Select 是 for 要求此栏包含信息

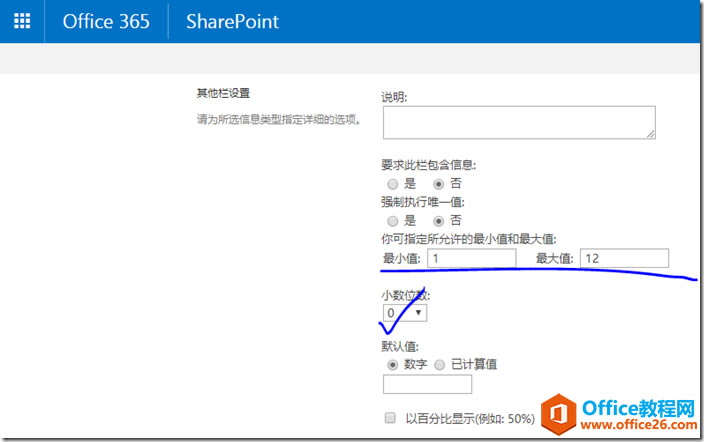tap(393, 184)
